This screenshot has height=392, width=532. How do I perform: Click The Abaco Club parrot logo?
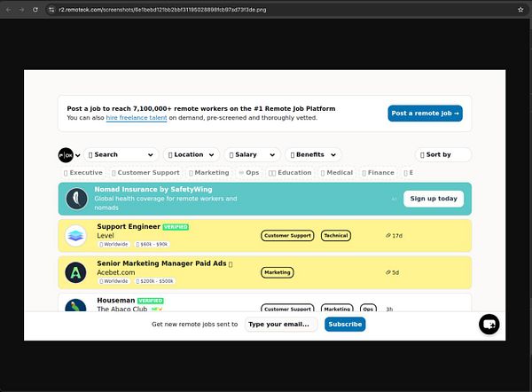click(75, 305)
